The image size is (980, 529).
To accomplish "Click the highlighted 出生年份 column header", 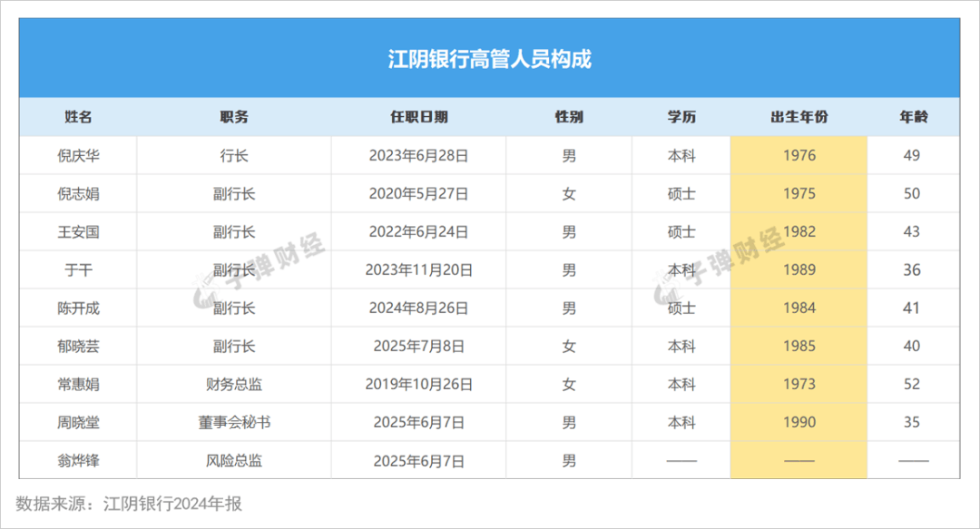I will tap(799, 117).
